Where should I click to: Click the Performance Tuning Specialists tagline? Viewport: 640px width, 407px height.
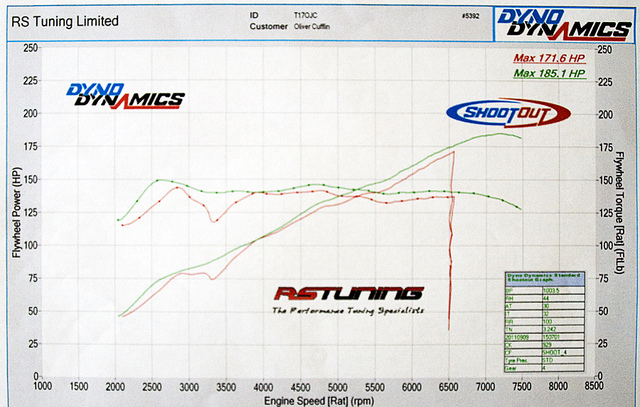point(350,311)
